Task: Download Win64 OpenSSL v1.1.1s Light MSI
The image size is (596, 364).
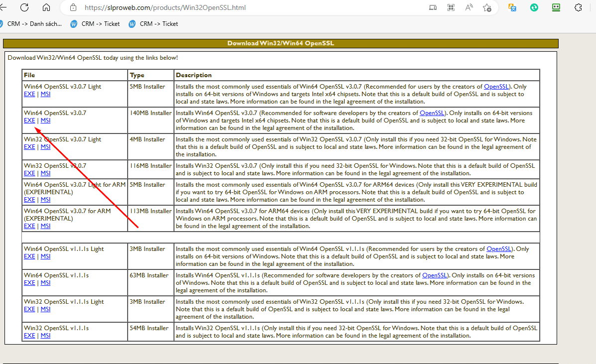Action: [x=45, y=256]
